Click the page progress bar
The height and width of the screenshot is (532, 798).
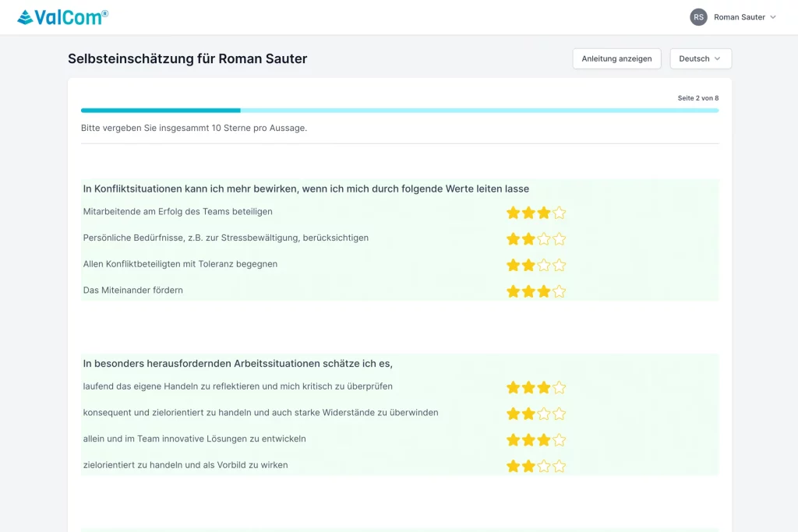pos(399,111)
